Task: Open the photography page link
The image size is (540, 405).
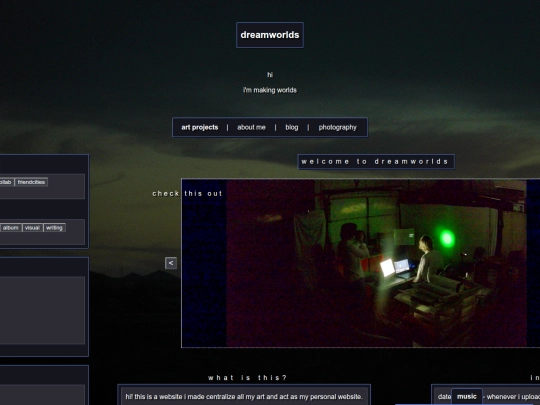Action: [338, 127]
